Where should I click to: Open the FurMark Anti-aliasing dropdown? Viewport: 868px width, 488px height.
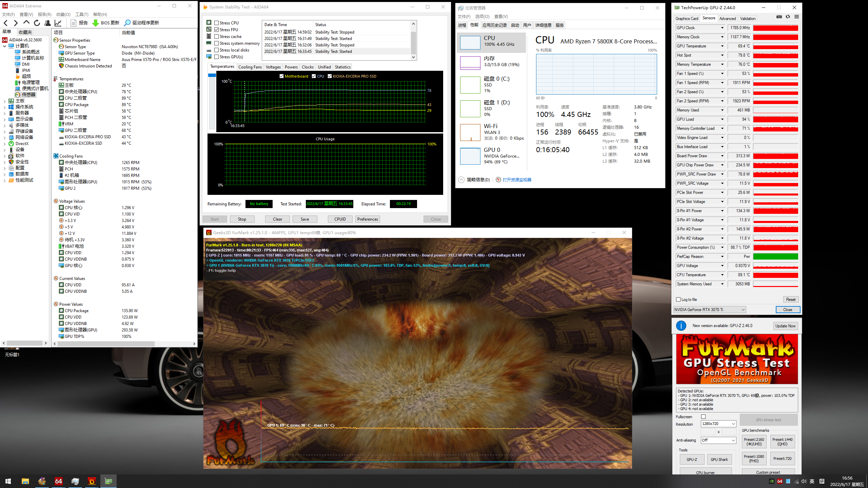[x=718, y=440]
